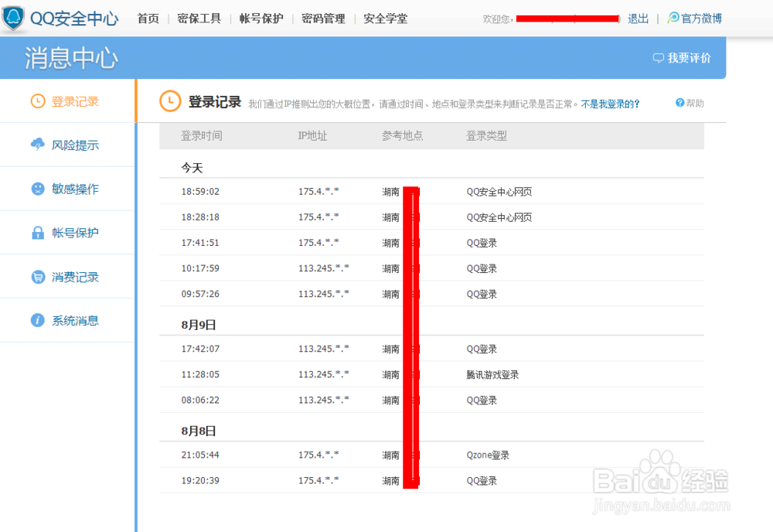Screen dimensions: 773x532
Task: Click the 8月9日 date group heading
Action: point(199,325)
